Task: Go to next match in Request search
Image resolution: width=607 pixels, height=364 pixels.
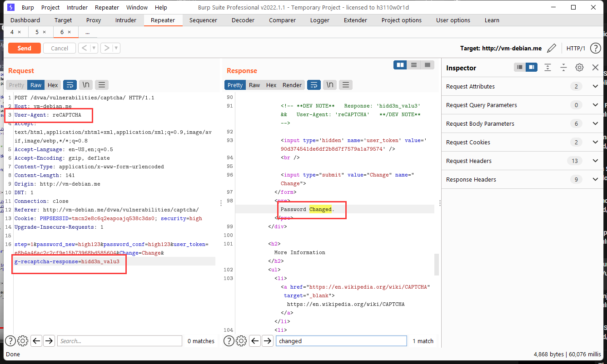Action: coord(49,340)
